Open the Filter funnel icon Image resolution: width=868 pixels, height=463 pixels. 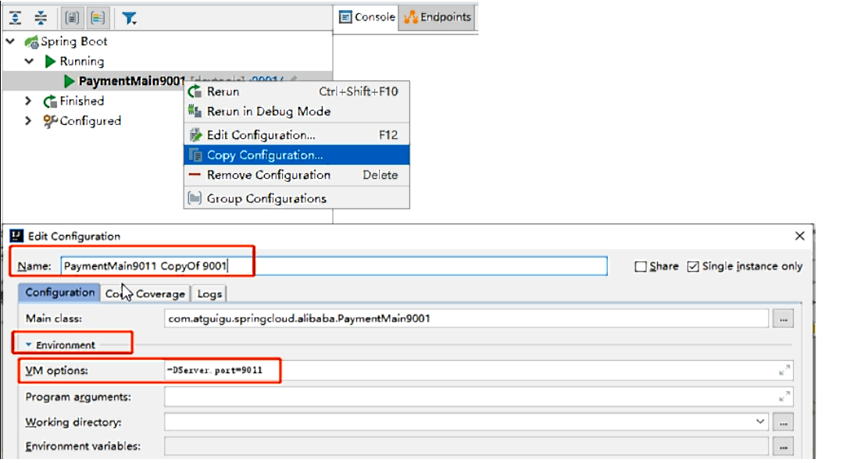(129, 18)
